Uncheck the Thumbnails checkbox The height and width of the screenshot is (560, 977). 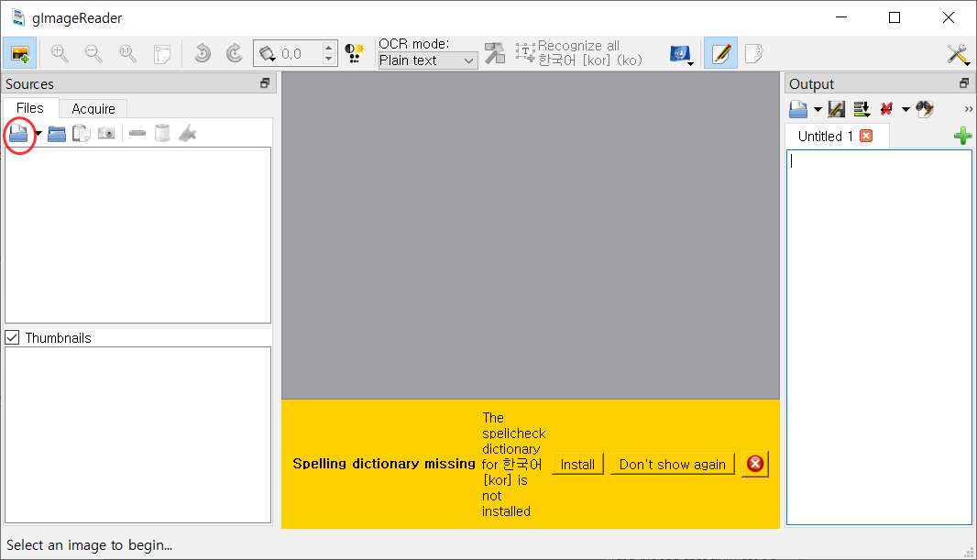click(x=13, y=337)
